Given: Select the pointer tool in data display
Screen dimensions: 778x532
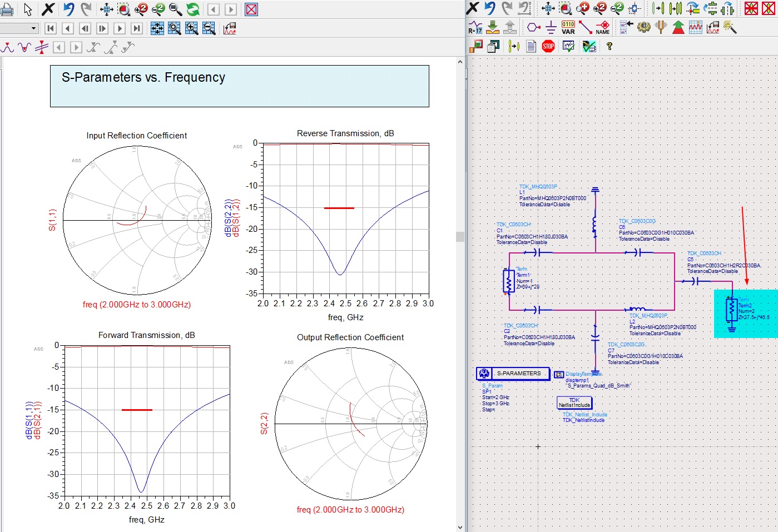Looking at the screenshot, I should (x=28, y=9).
